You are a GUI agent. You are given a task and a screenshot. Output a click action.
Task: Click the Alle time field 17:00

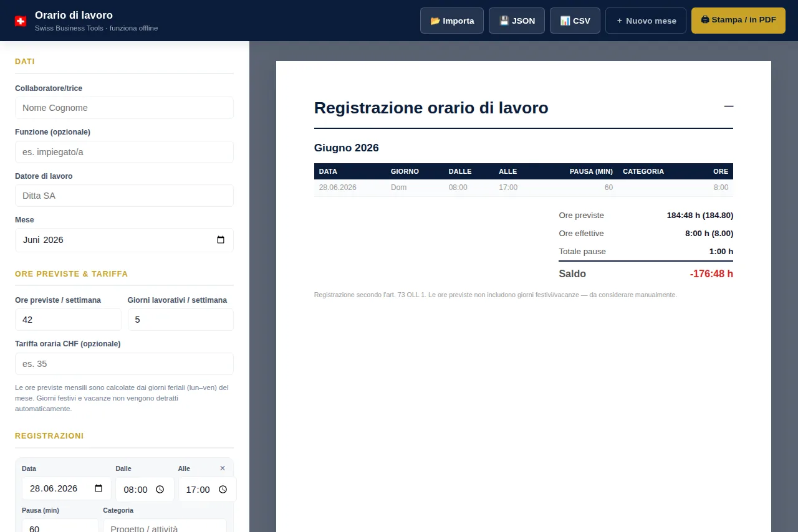tap(207, 489)
